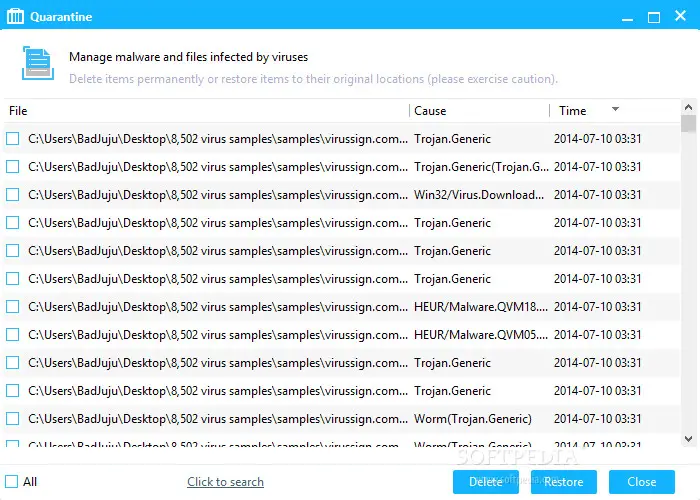Screen dimensions: 700x500
Task: Tick the All checkbox
Action: (x=12, y=482)
